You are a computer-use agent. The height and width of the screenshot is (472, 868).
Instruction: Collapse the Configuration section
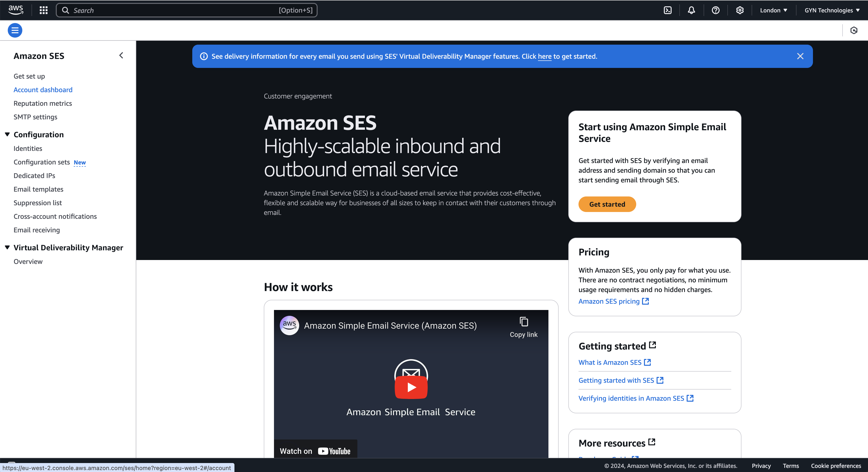click(x=8, y=135)
